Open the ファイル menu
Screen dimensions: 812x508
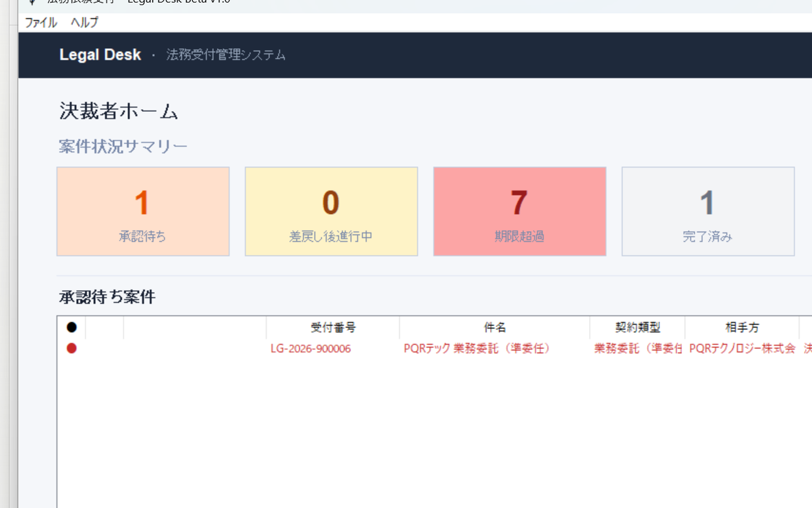coord(40,22)
